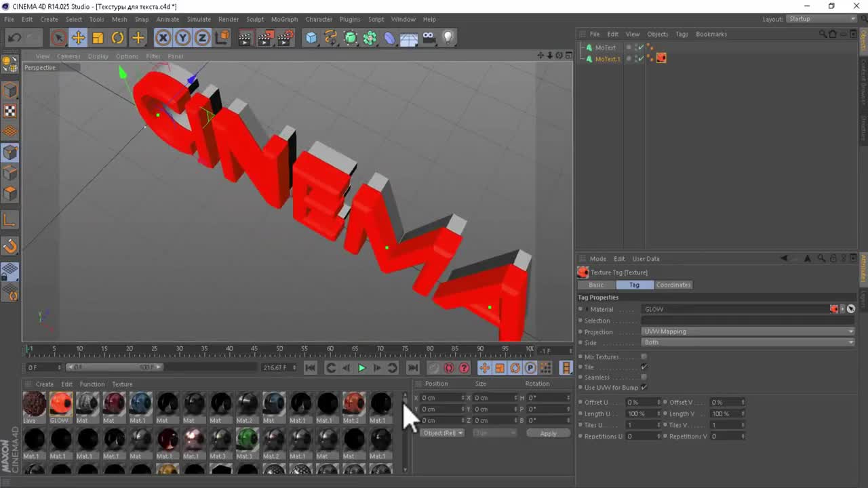Open the Plugins menu

pyautogui.click(x=350, y=19)
